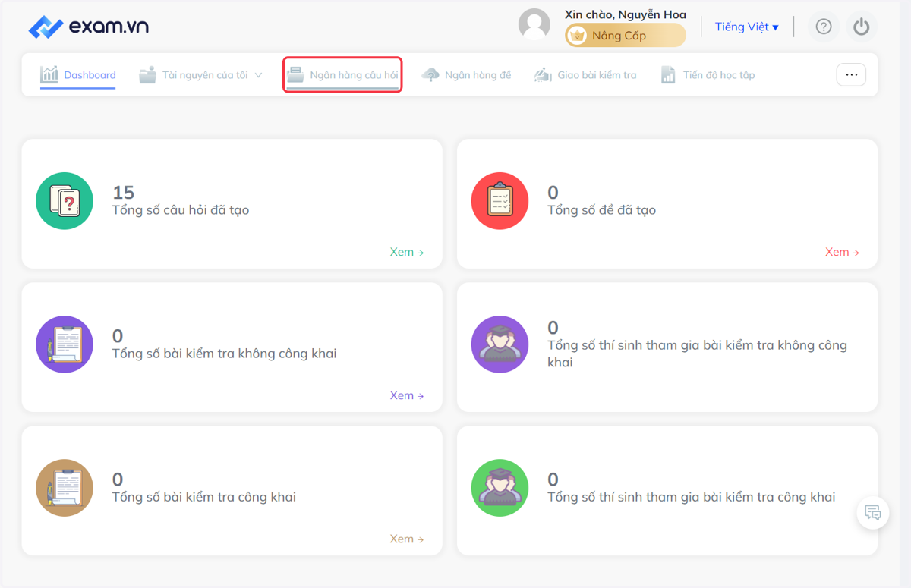Click the brown public test paper icon
This screenshot has width=911, height=588.
[x=65, y=488]
